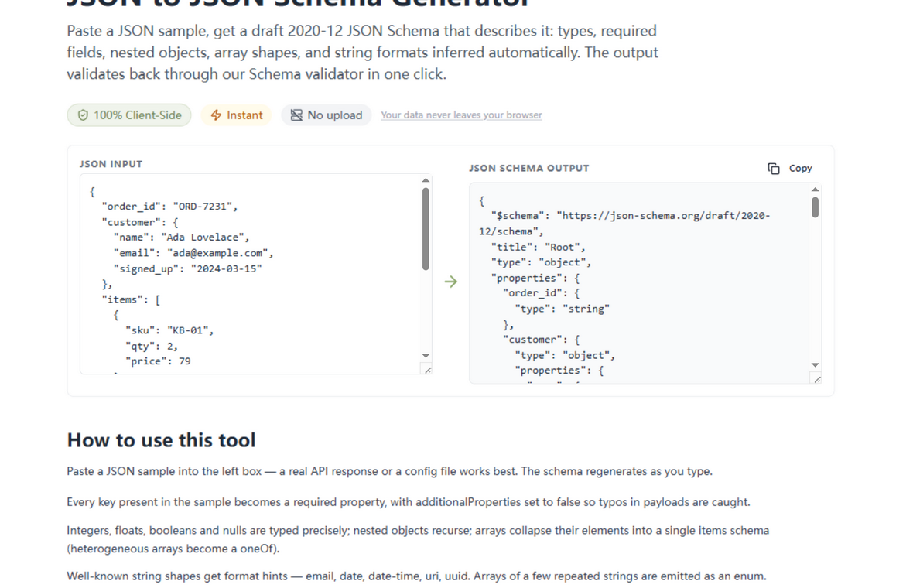Click the "order_id": { line in output
Image resolution: width=913 pixels, height=588 pixels.
(541, 293)
